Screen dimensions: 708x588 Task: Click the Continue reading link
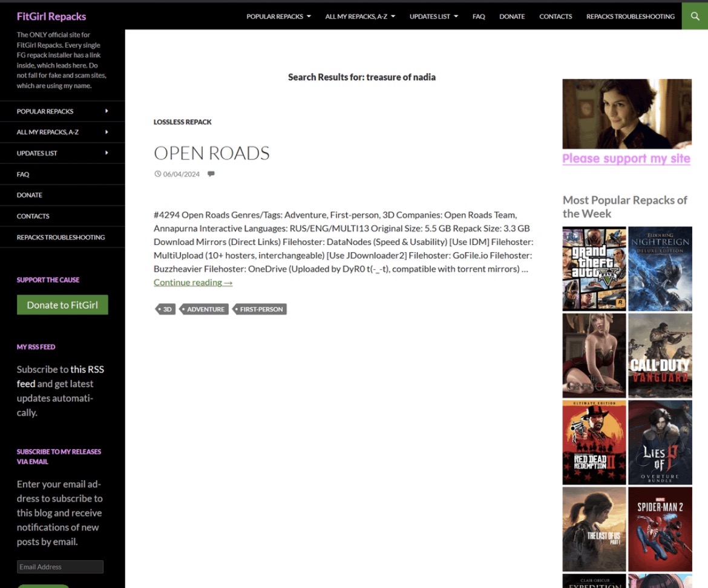[x=193, y=283]
